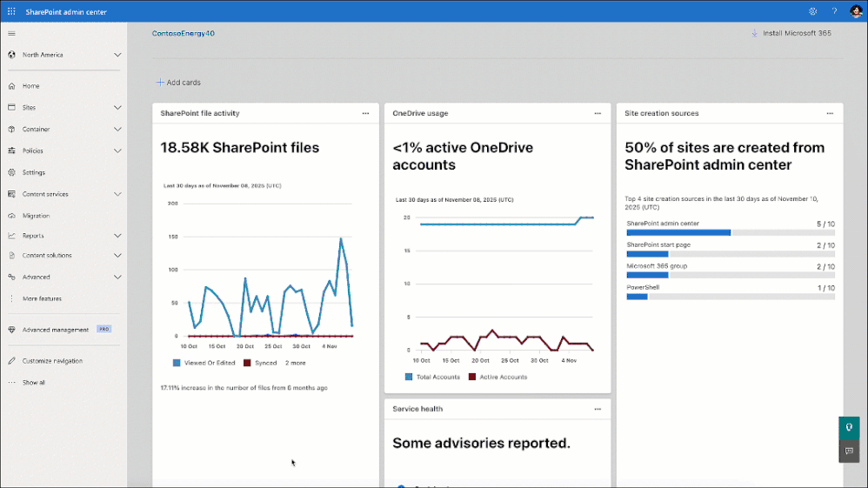This screenshot has height=488, width=868.
Task: Open the app launcher waffle icon
Action: point(11,11)
